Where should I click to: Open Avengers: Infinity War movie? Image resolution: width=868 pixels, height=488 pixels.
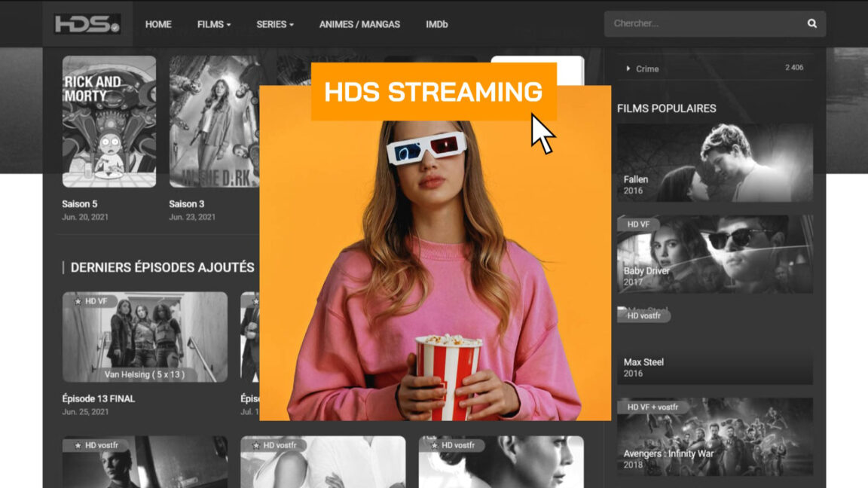pos(714,437)
